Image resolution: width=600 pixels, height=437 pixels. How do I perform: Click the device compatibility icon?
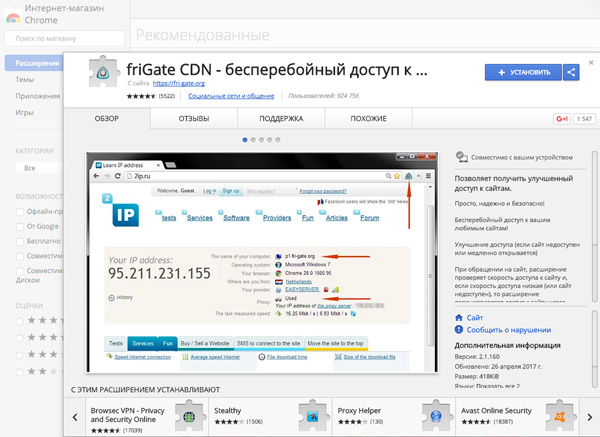pos(461,157)
